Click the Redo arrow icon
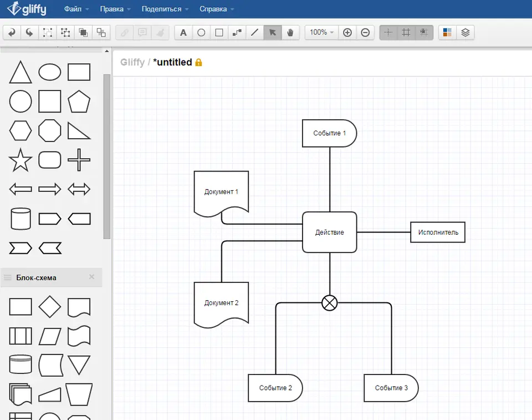 point(29,33)
